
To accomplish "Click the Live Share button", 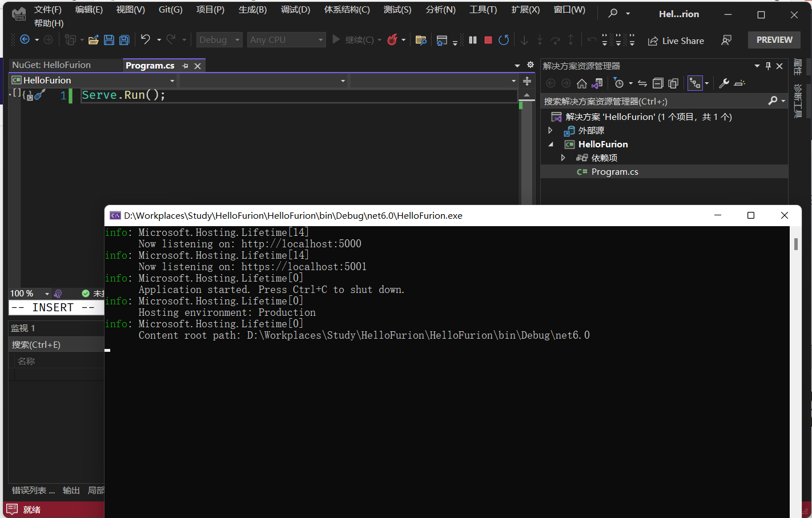I will 676,41.
